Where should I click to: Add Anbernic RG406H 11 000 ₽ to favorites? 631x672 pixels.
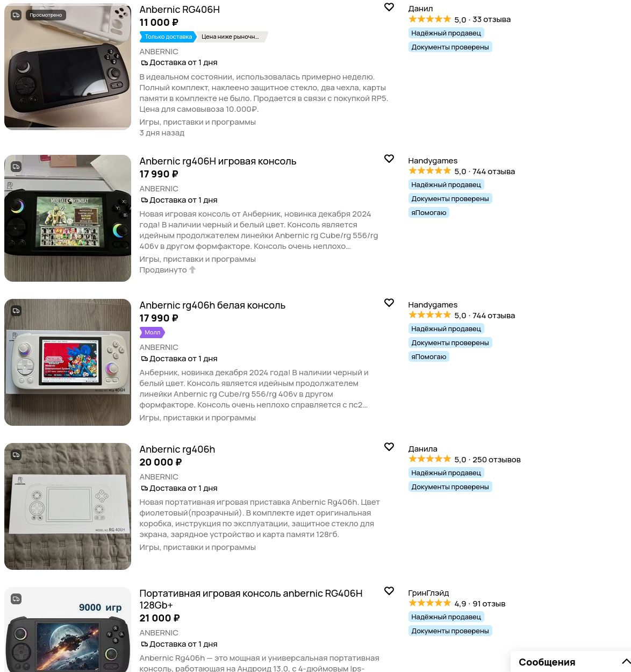(389, 7)
